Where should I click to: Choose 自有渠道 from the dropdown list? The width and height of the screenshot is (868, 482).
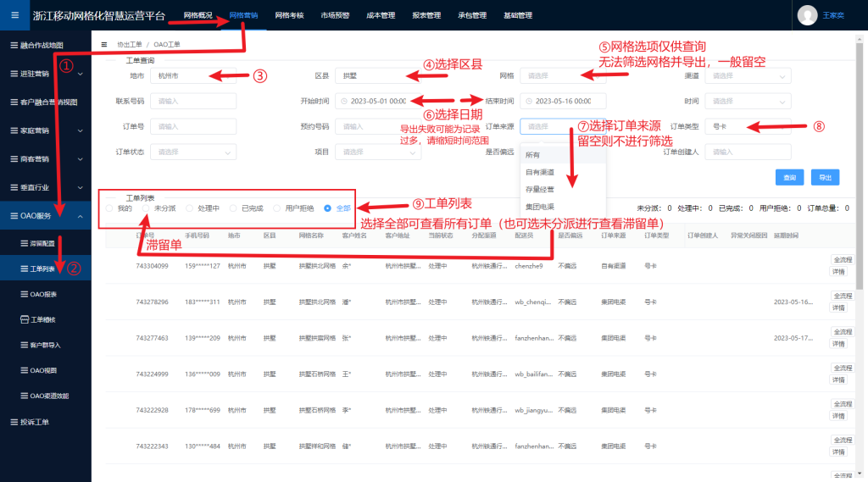[x=539, y=172]
